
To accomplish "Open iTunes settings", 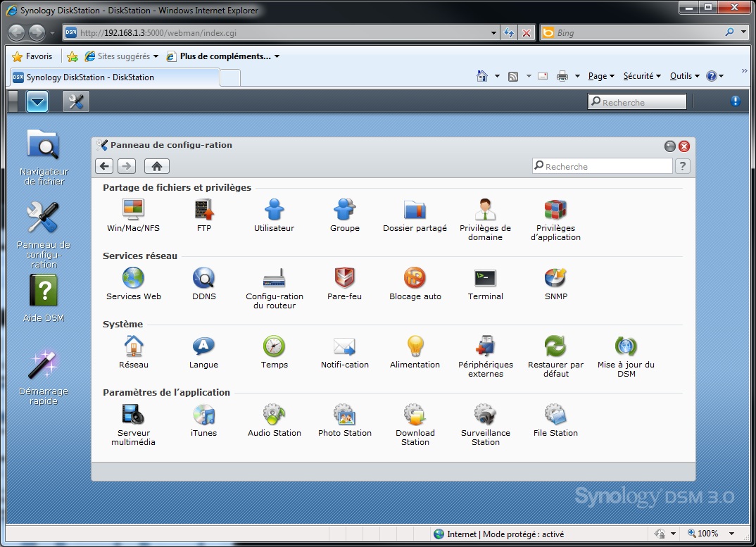I will [203, 420].
